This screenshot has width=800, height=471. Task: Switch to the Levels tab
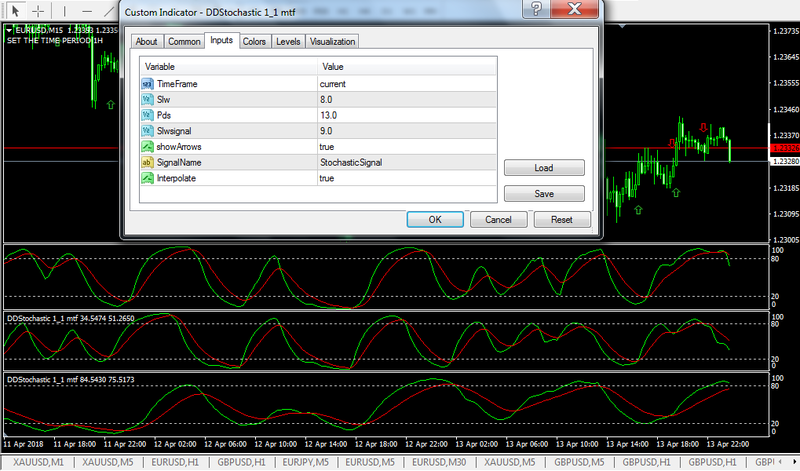pyautogui.click(x=287, y=41)
